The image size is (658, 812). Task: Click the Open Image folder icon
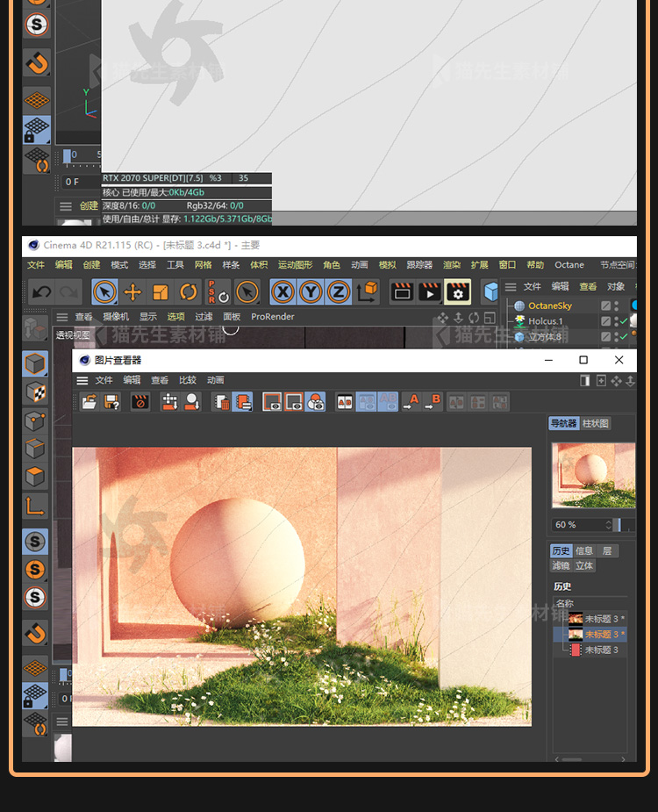(89, 402)
